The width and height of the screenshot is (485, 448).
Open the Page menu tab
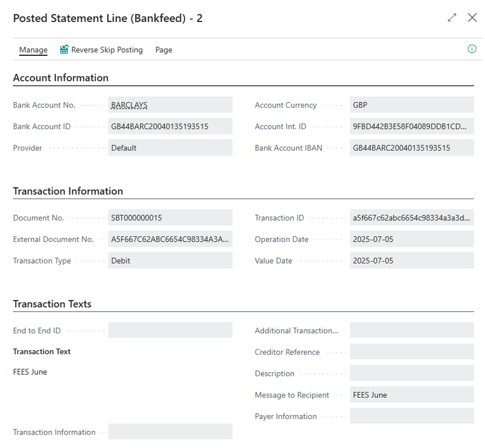164,50
